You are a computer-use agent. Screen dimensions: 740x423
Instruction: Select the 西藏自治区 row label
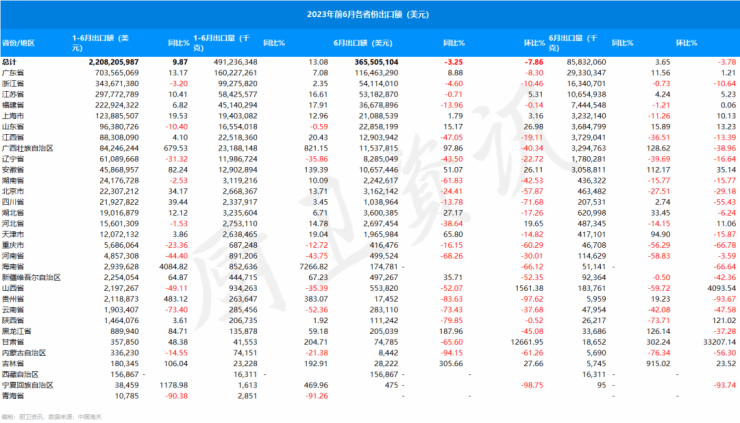coord(20,374)
